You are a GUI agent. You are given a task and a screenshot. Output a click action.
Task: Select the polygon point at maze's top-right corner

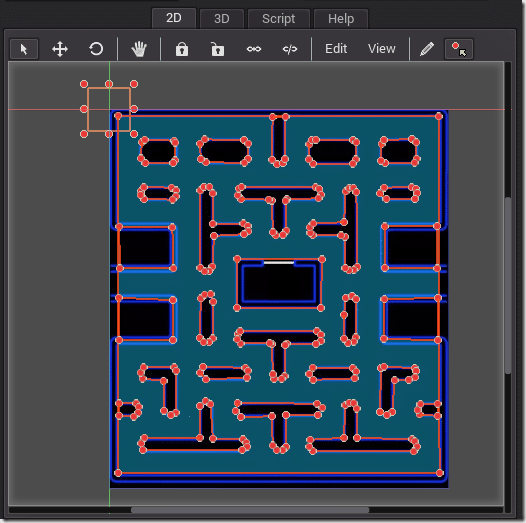[x=439, y=116]
